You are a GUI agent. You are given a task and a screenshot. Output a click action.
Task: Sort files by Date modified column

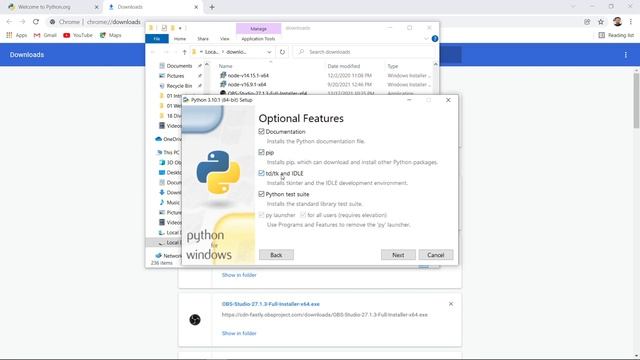(344, 66)
